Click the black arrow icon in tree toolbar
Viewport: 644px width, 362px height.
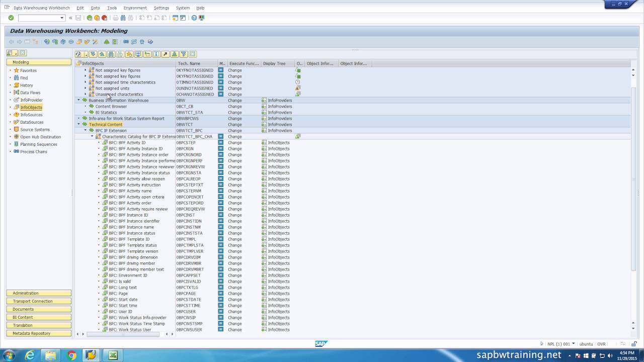(x=166, y=54)
